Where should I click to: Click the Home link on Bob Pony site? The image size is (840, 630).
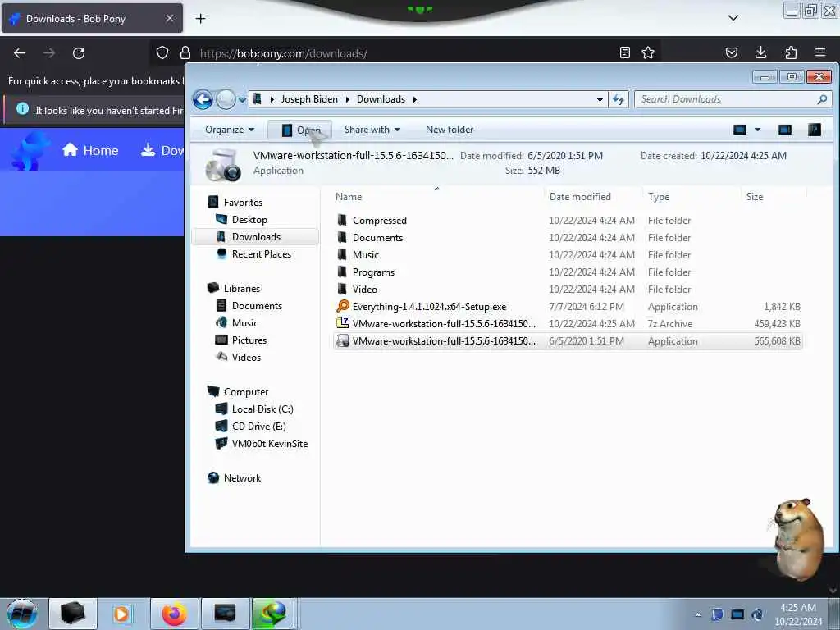[x=90, y=151]
